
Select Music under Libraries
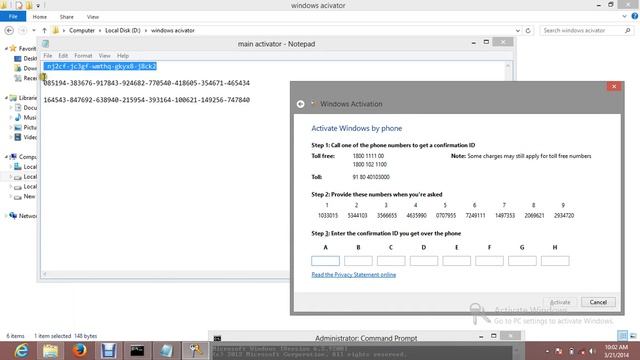point(26,118)
